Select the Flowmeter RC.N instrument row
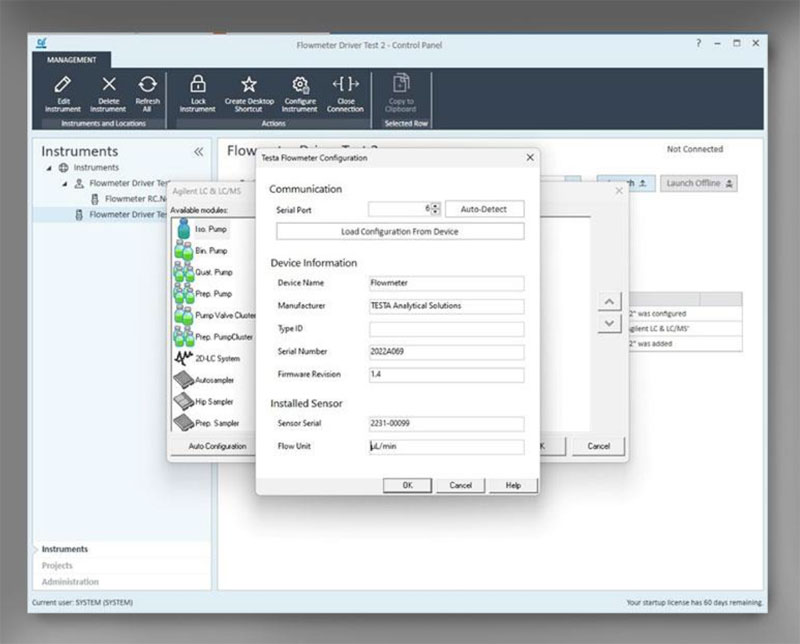The width and height of the screenshot is (800, 644). tap(131, 199)
